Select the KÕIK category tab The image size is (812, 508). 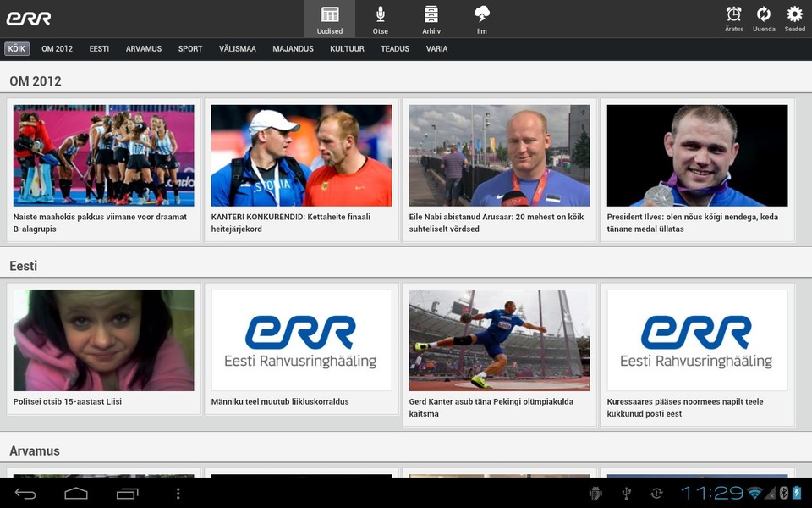[x=17, y=49]
